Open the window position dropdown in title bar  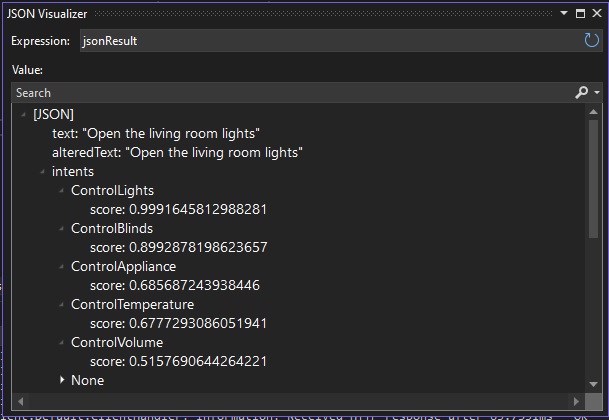(x=564, y=14)
